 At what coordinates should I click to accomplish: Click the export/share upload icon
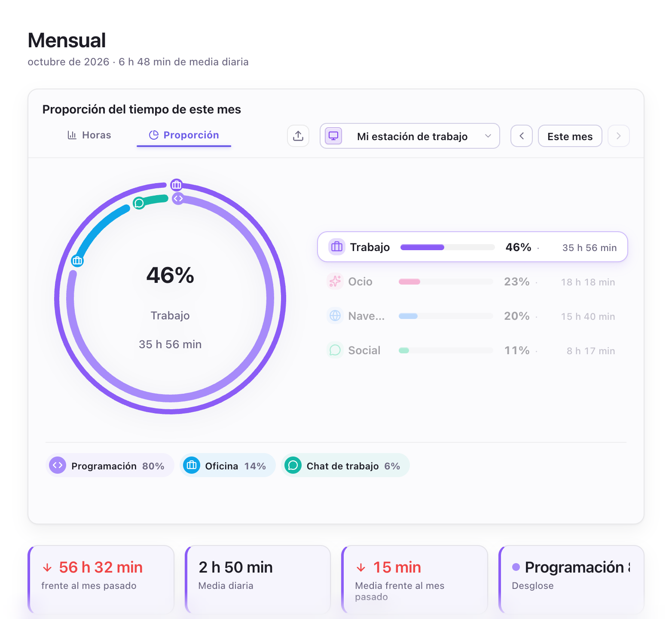(x=298, y=136)
